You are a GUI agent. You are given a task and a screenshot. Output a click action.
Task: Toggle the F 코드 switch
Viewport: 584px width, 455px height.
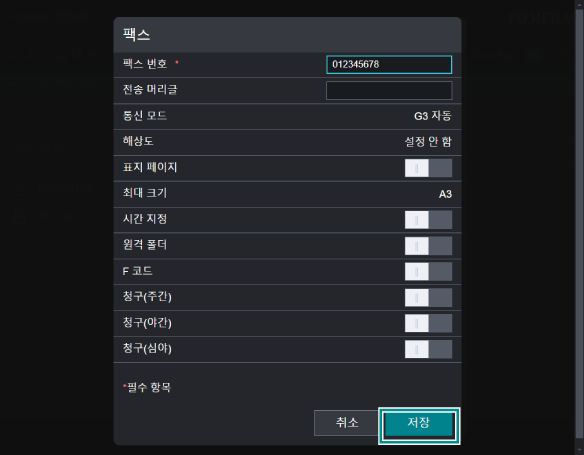tap(428, 271)
